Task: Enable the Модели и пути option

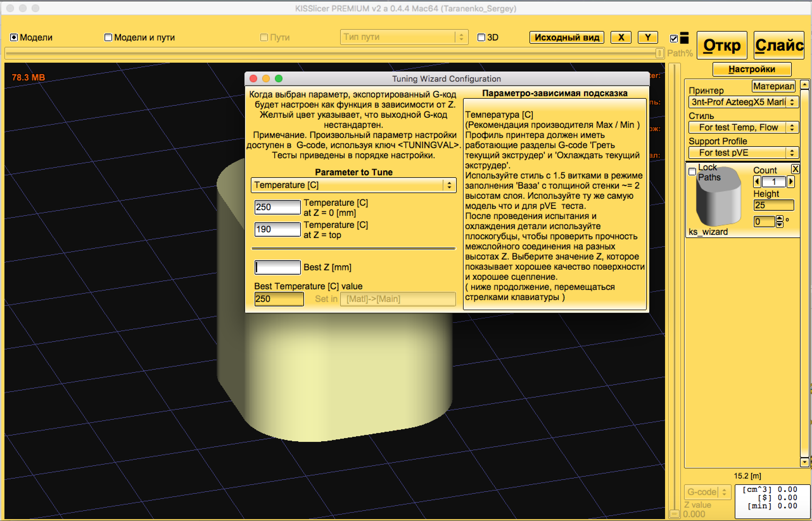Action: (x=108, y=37)
